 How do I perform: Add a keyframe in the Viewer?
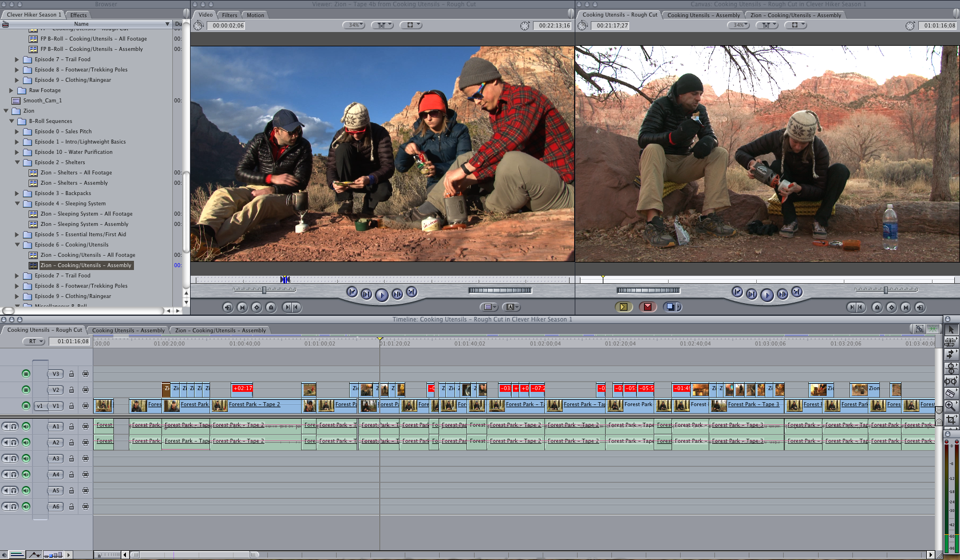[256, 307]
